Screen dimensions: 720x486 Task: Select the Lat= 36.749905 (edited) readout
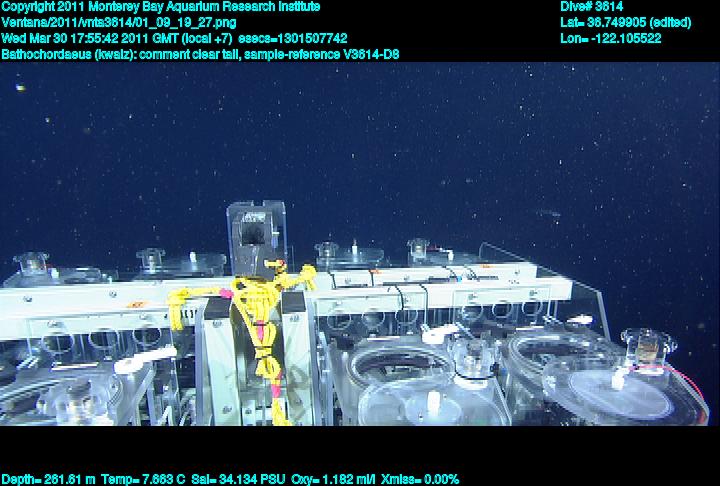coord(626,22)
